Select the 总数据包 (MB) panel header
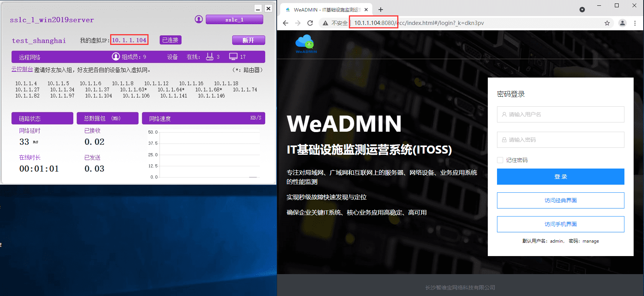Image resolution: width=644 pixels, height=296 pixels. [107, 118]
